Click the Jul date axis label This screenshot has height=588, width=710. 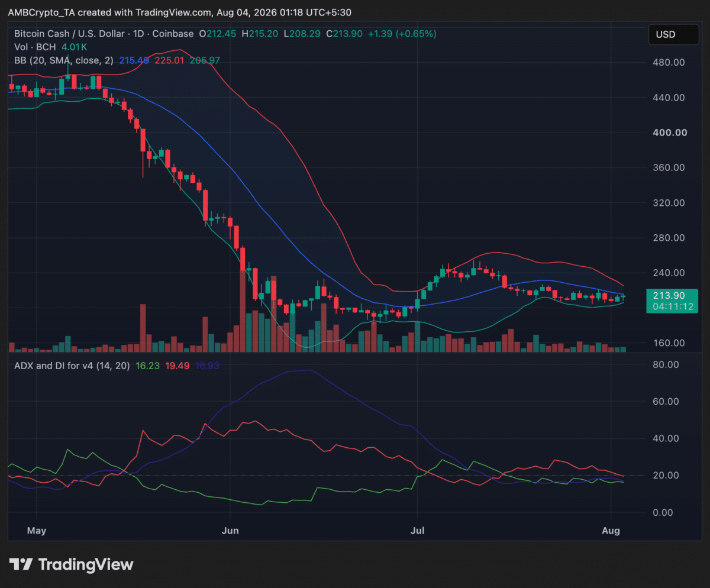pos(418,531)
